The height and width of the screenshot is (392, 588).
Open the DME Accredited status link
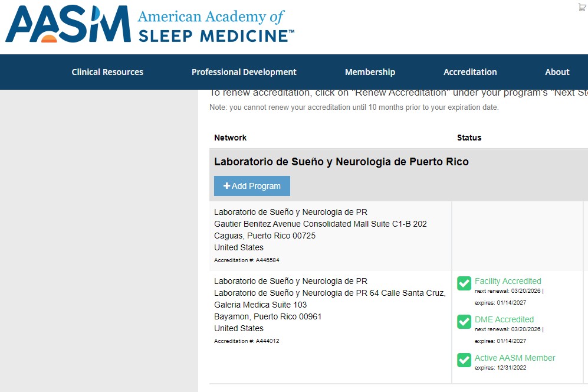(504, 319)
